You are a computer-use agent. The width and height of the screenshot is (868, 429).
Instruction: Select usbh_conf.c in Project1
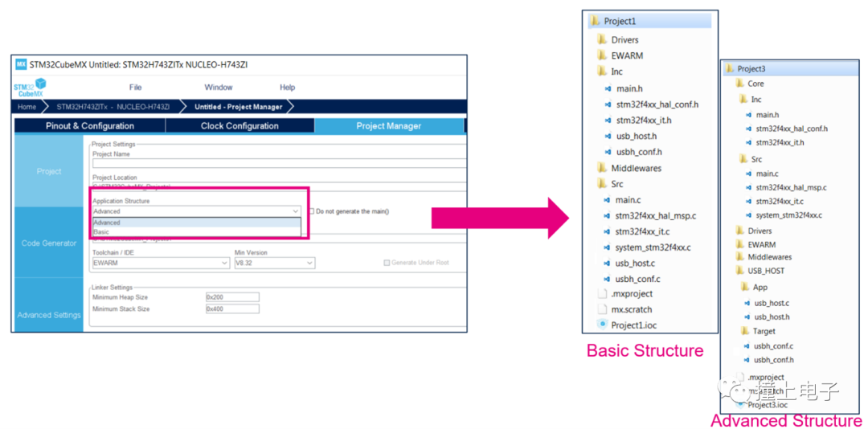coord(637,280)
